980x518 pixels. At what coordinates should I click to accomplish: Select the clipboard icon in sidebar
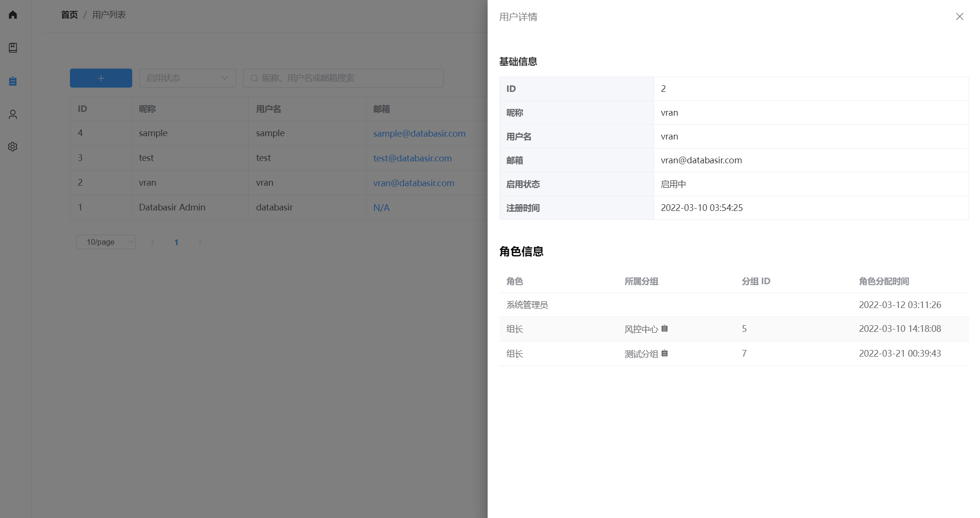13,81
